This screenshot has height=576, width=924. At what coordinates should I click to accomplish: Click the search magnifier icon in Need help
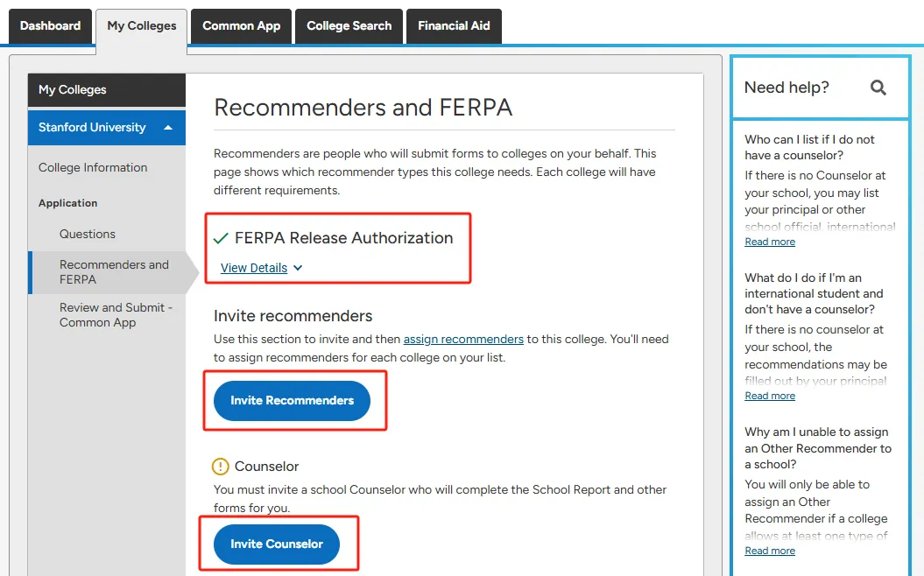pos(878,88)
